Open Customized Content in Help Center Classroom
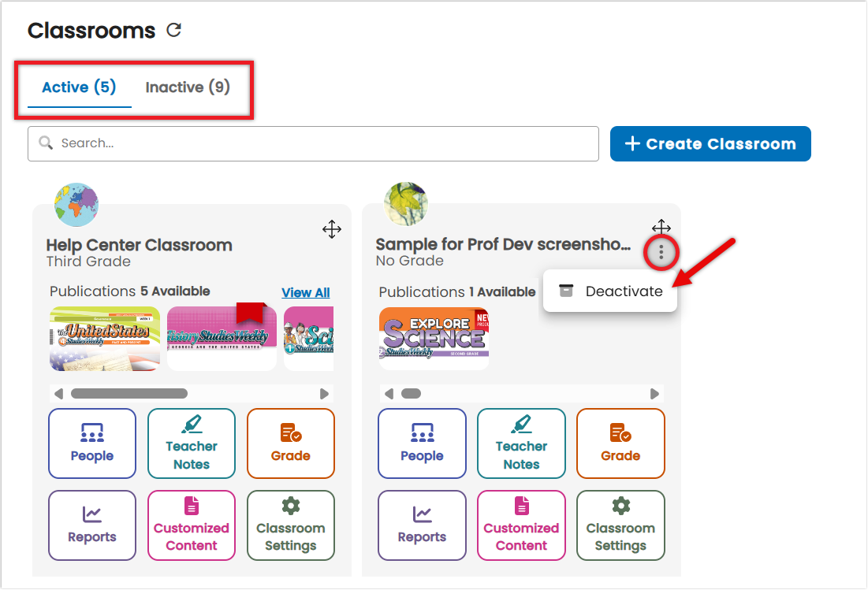Image resolution: width=868 pixels, height=590 pixels. coord(192,525)
